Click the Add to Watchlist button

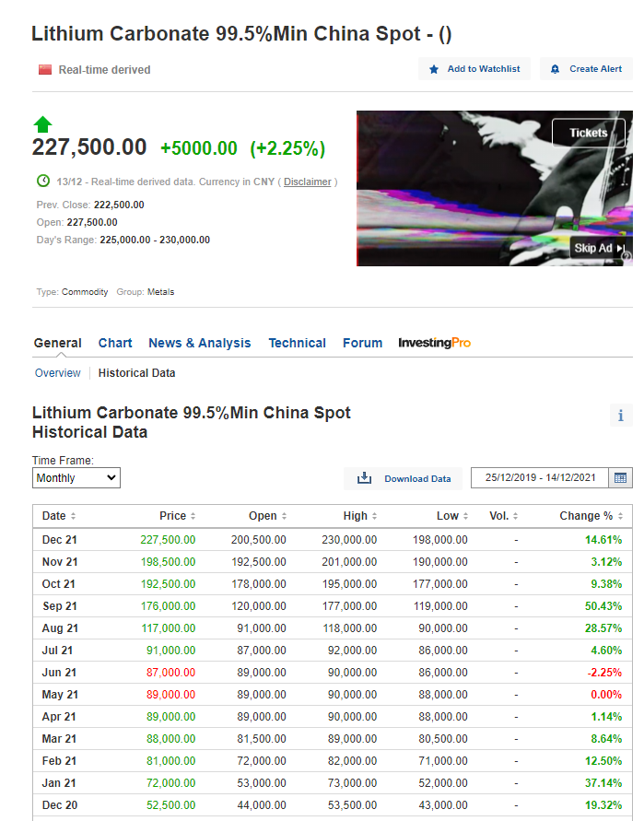click(474, 69)
